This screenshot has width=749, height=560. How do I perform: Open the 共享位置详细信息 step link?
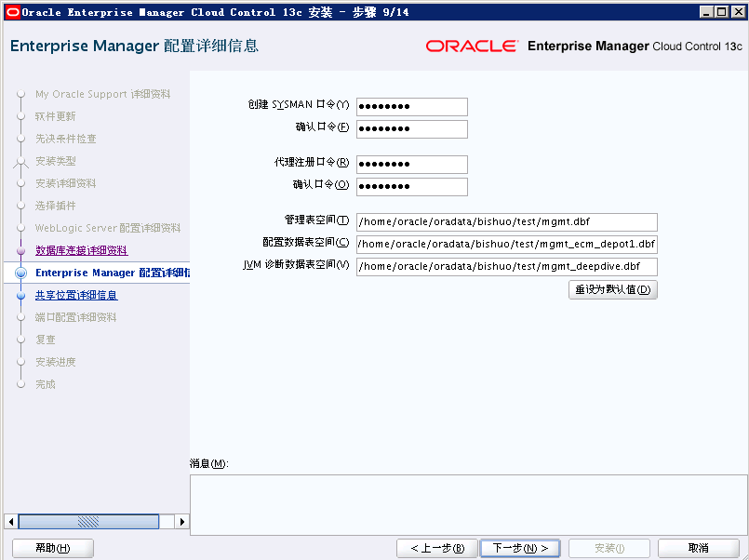pyautogui.click(x=76, y=295)
